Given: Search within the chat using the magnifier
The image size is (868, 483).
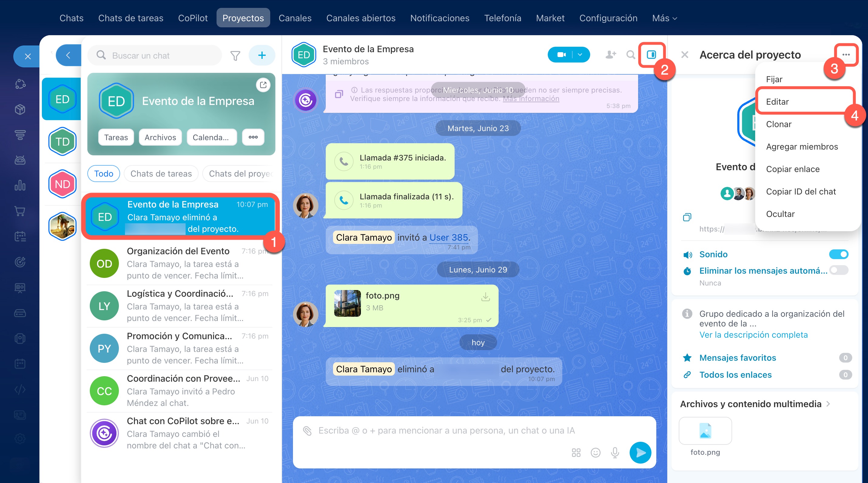Looking at the screenshot, I should (x=631, y=55).
